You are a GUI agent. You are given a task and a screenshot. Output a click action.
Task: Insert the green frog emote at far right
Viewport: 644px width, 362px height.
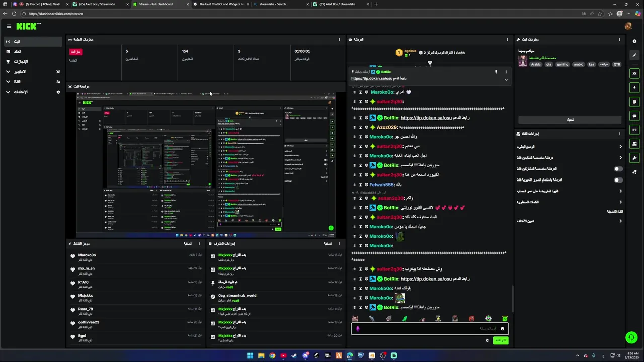(505, 318)
